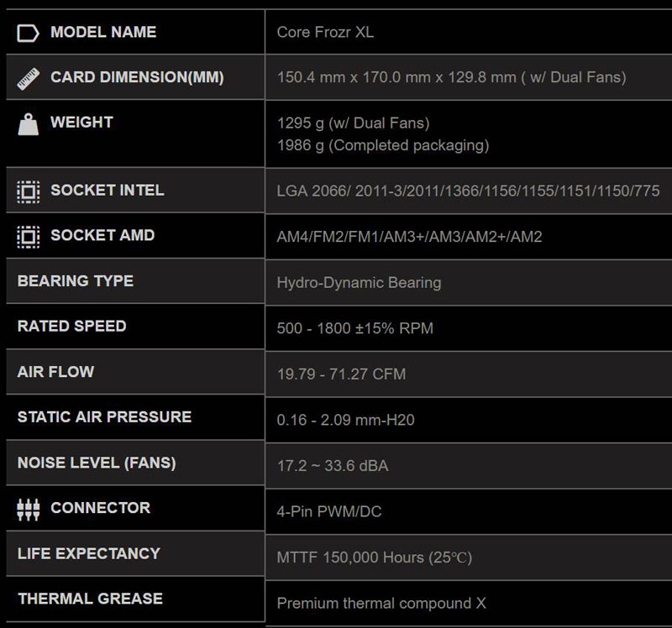Viewport: 672px width, 628px height.
Task: Select the SOCKET INTEL label
Action: point(108,190)
